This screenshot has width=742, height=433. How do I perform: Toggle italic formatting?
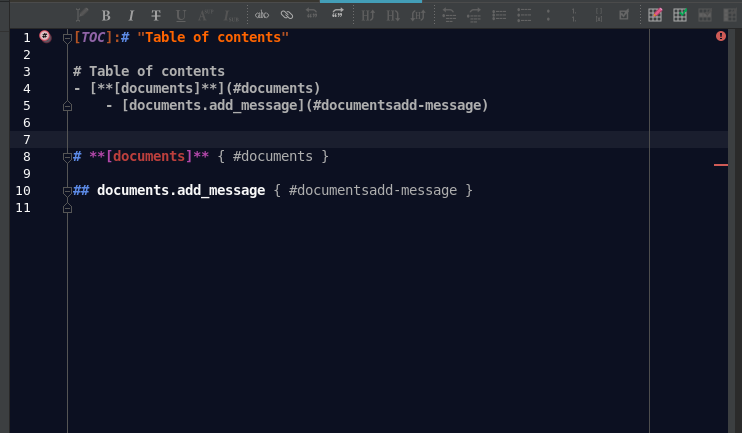tap(131, 16)
